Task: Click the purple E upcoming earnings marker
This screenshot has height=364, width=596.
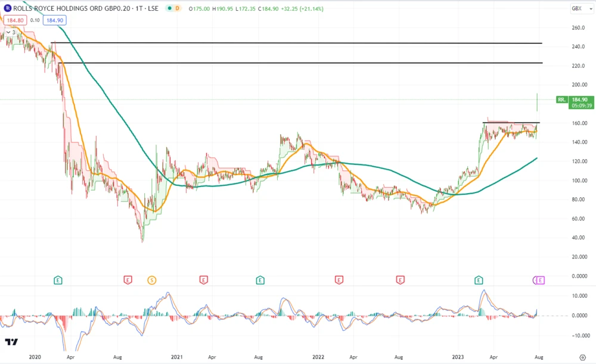Action: (540, 279)
